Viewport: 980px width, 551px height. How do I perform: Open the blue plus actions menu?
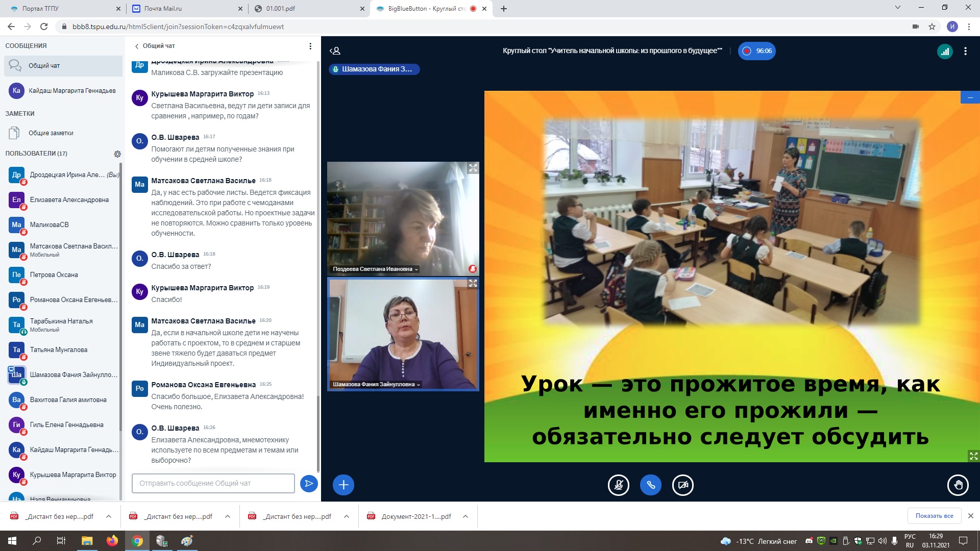tap(344, 485)
